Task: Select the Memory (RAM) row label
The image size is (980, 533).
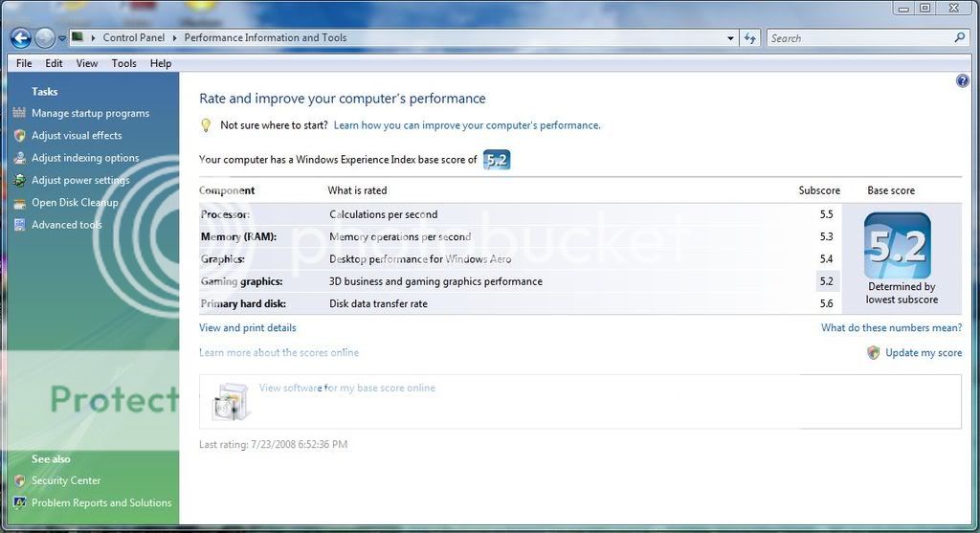Action: click(x=238, y=236)
